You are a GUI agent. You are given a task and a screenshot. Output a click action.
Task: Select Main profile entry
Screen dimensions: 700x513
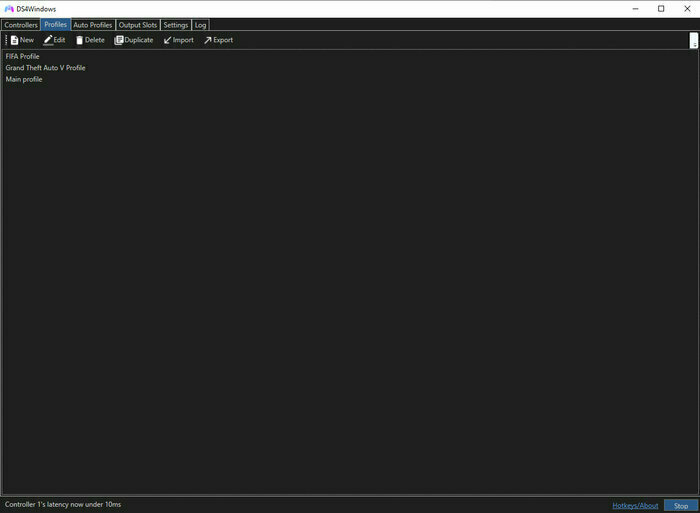24,79
